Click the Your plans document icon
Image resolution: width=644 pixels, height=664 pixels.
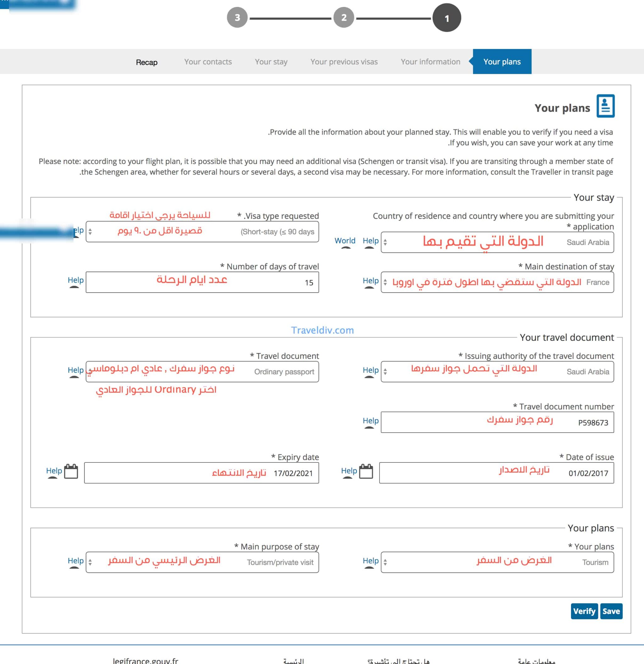point(605,106)
